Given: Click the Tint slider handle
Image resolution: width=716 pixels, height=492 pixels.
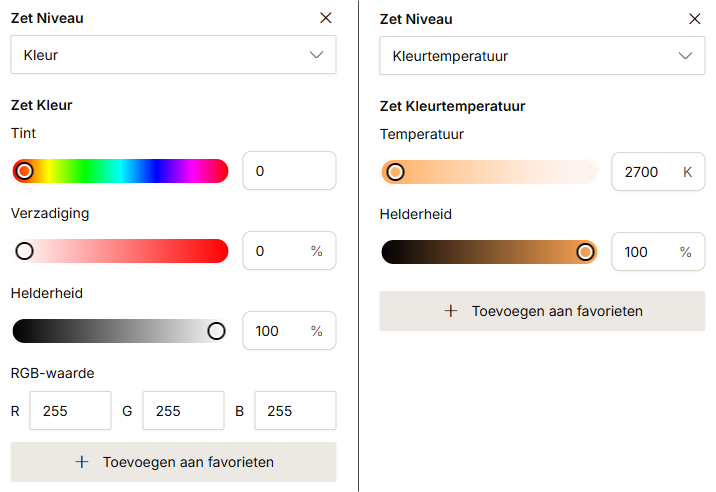Looking at the screenshot, I should [x=25, y=171].
